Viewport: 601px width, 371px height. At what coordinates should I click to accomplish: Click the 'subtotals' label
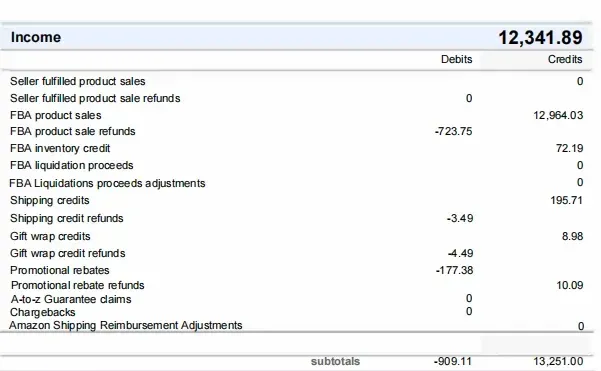click(x=335, y=361)
